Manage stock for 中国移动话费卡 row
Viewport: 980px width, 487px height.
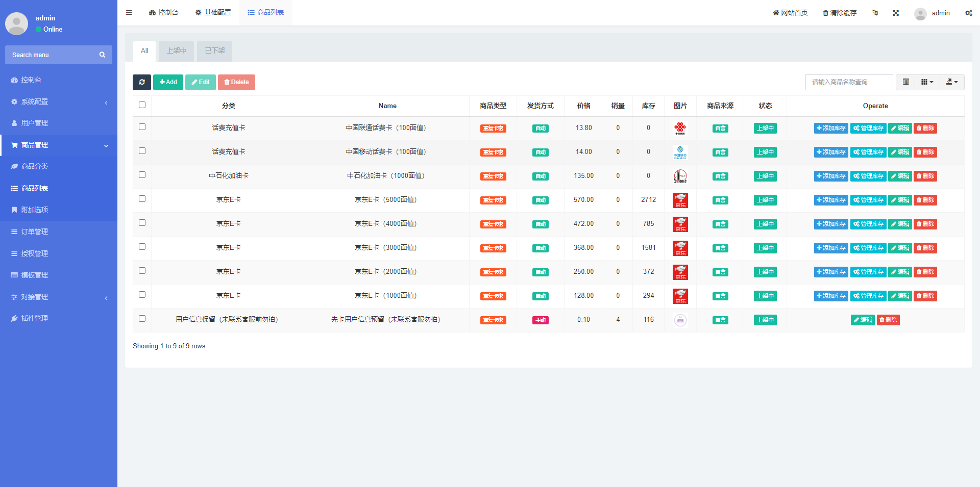pos(868,152)
